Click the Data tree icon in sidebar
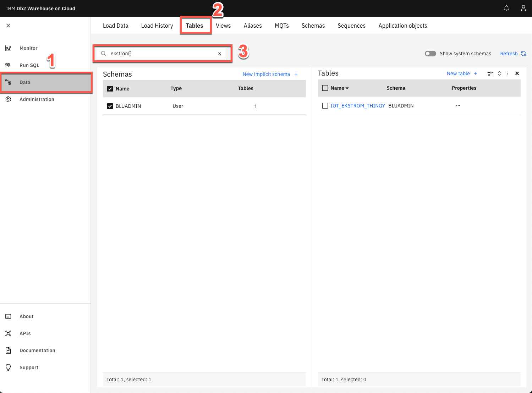Image resolution: width=532 pixels, height=393 pixels. coord(8,82)
